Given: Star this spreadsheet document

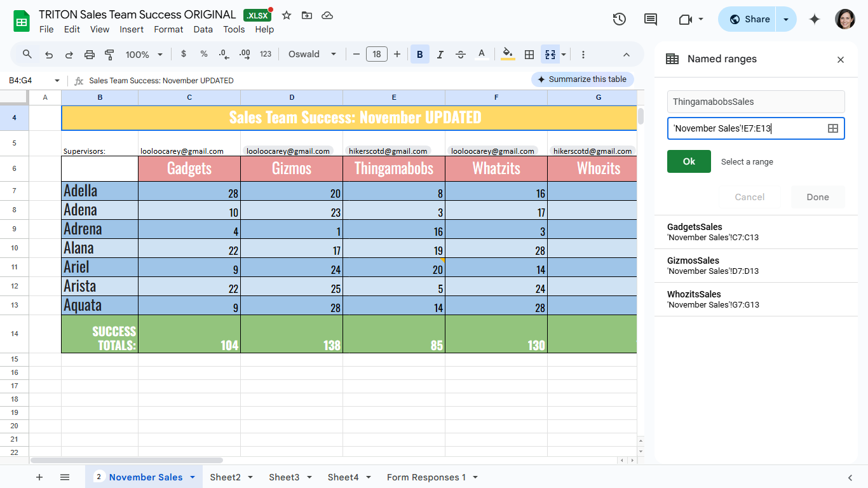Looking at the screenshot, I should tap(287, 15).
